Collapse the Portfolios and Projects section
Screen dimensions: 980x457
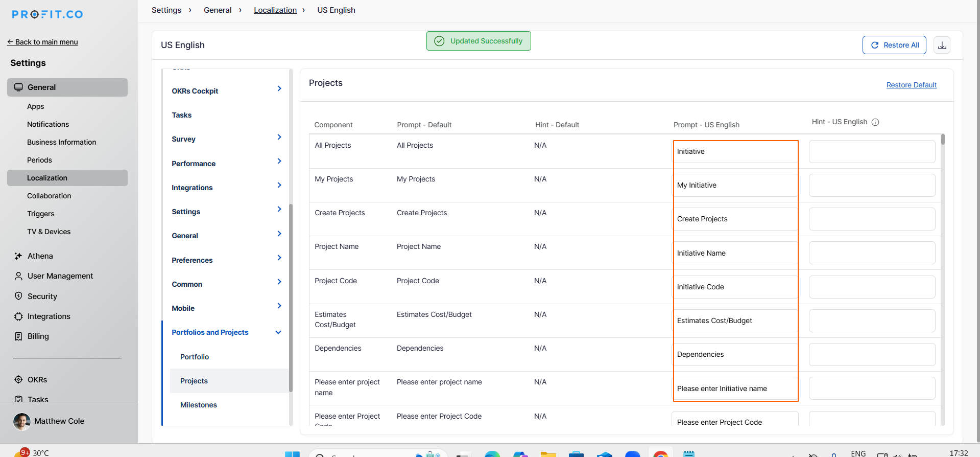click(278, 332)
